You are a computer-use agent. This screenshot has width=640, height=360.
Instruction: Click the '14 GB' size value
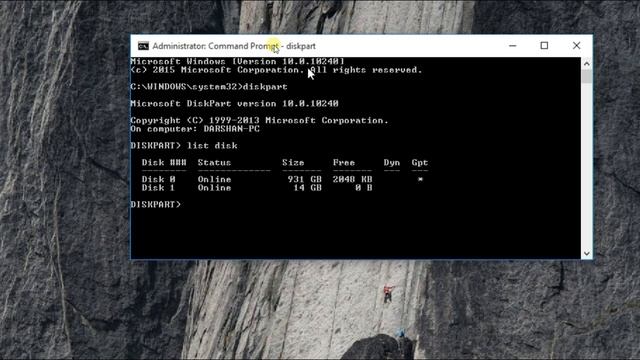click(307, 188)
